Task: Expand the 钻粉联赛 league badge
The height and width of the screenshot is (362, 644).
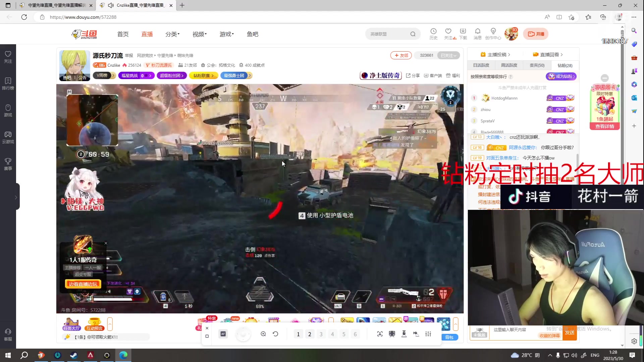Action: point(204,75)
